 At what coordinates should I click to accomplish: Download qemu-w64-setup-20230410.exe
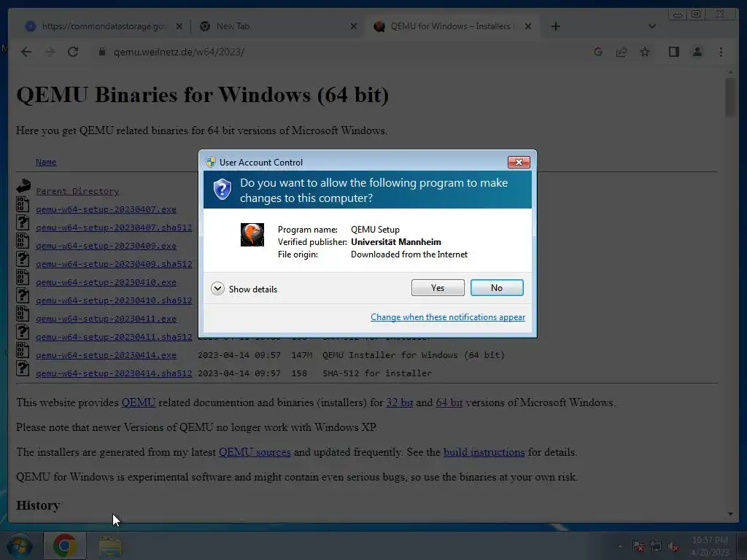point(106,282)
